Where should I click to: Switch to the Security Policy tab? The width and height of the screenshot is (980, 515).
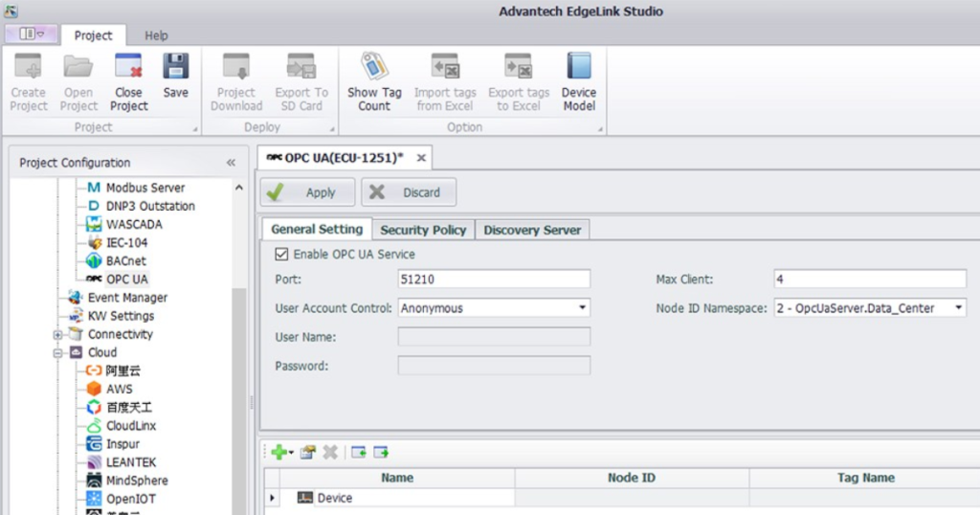point(423,230)
